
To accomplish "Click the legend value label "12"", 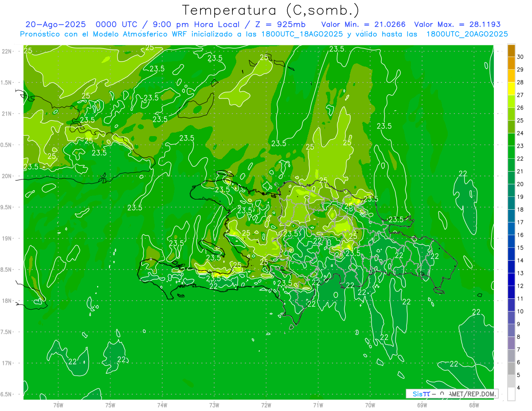I will tap(520, 286).
